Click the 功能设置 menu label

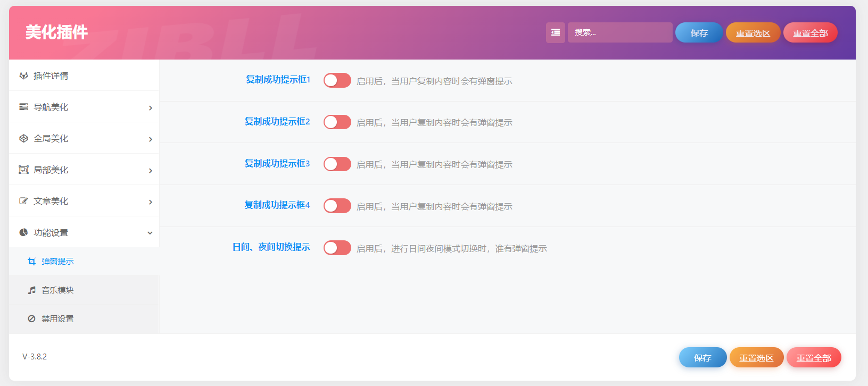click(51, 232)
